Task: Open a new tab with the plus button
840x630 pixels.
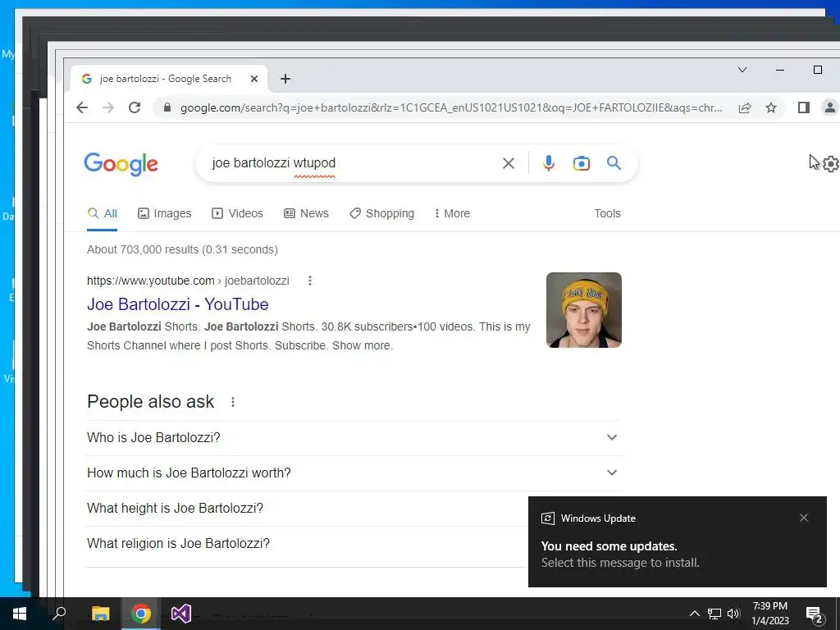Action: tap(285, 79)
